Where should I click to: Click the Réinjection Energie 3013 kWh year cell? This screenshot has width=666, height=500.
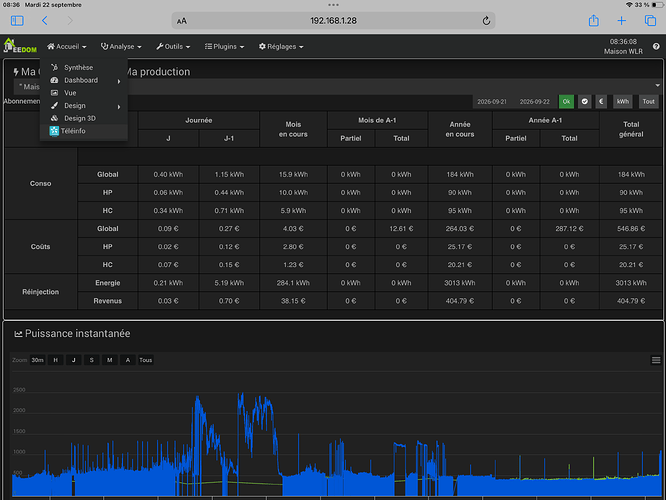pyautogui.click(x=460, y=283)
